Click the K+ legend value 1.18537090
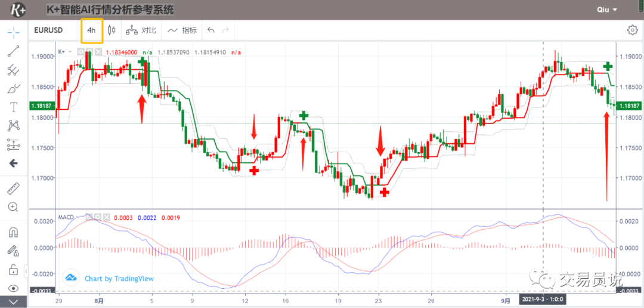Screen dimensions: 644x308 175,52
